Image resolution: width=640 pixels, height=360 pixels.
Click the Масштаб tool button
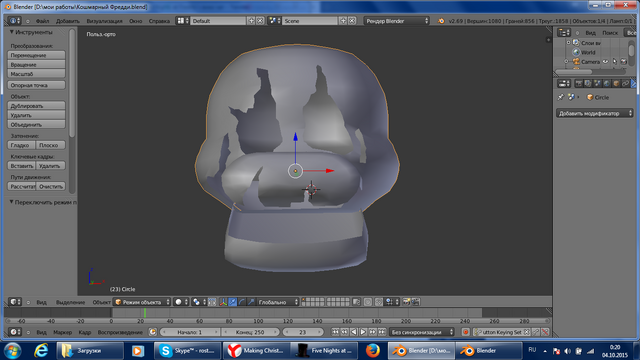36,74
